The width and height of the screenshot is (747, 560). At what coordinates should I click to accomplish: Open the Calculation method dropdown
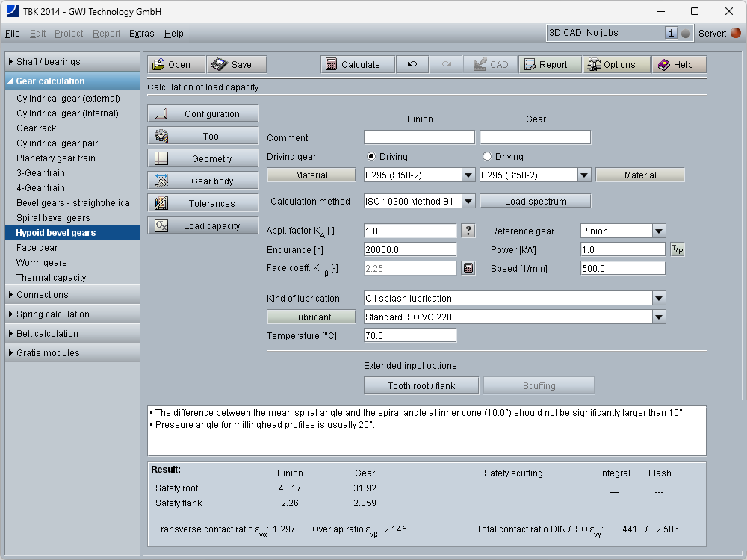[468, 201]
